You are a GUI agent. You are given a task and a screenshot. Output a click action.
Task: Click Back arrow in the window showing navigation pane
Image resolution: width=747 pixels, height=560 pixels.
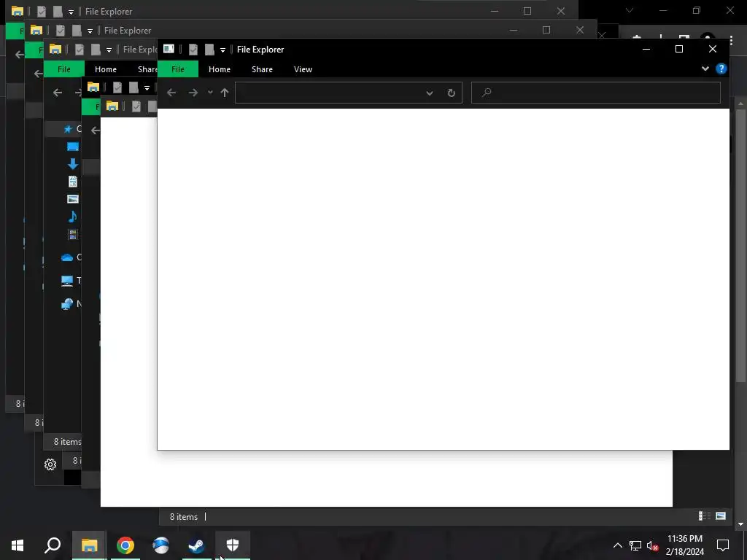point(58,93)
